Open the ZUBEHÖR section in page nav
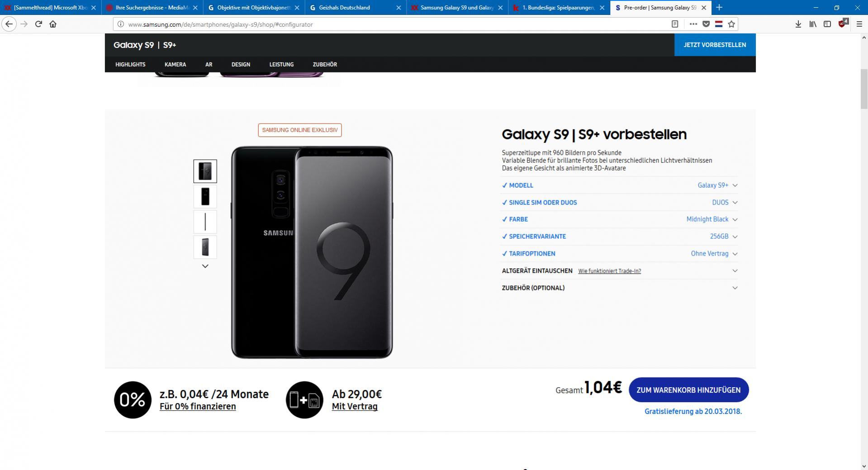Image resolution: width=868 pixels, height=470 pixels. [x=325, y=64]
